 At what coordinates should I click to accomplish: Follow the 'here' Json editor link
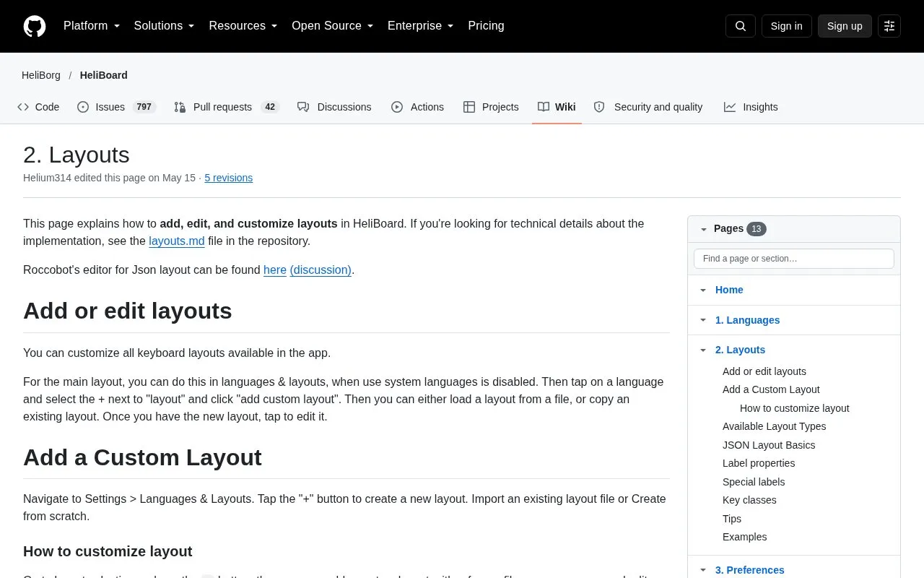(x=275, y=270)
